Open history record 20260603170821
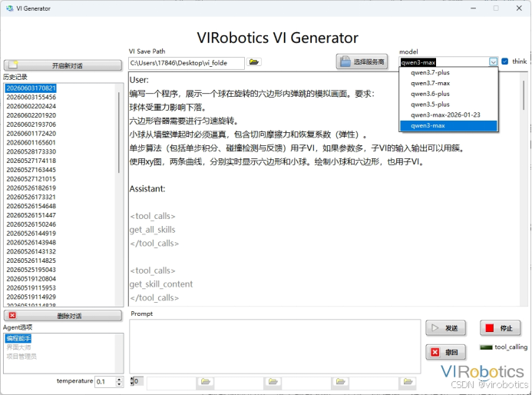This screenshot has height=395, width=532. [x=31, y=88]
